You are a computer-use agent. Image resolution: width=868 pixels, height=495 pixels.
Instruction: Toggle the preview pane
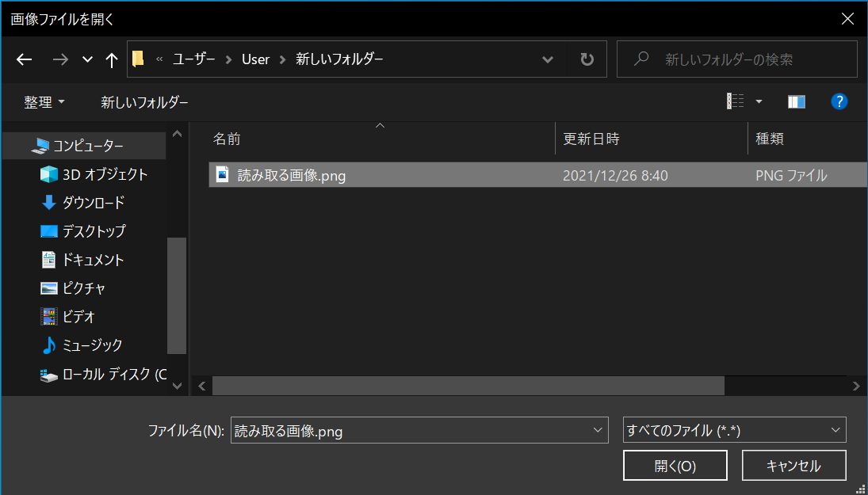coord(797,101)
